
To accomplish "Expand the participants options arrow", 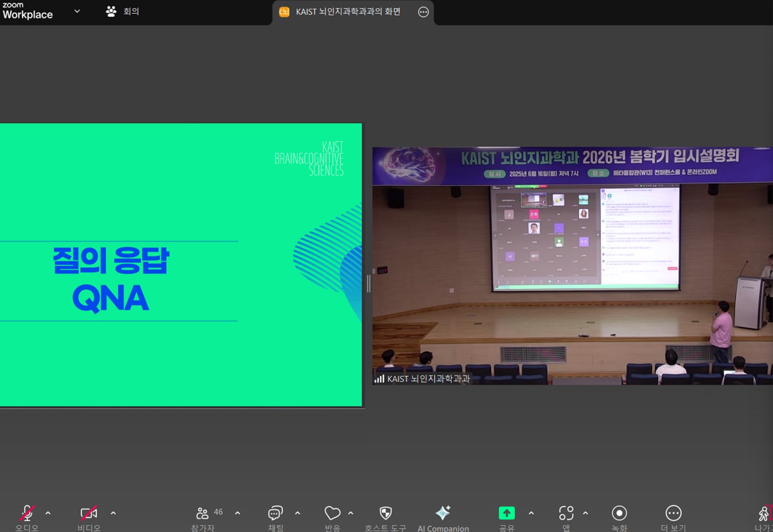I will pyautogui.click(x=238, y=513).
